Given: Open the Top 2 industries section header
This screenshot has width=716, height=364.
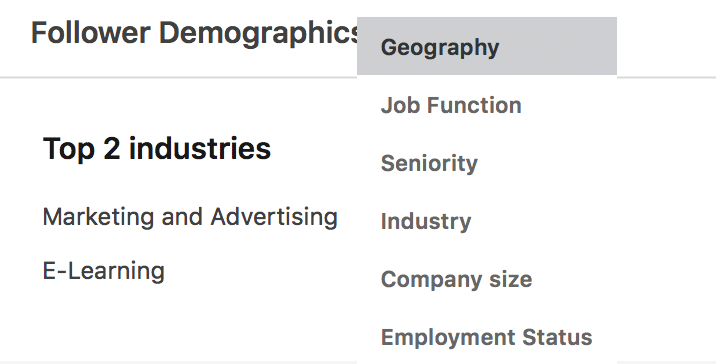Looking at the screenshot, I should (x=157, y=148).
